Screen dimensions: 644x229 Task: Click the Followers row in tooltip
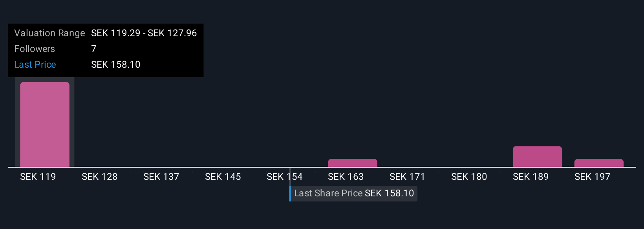click(106, 49)
